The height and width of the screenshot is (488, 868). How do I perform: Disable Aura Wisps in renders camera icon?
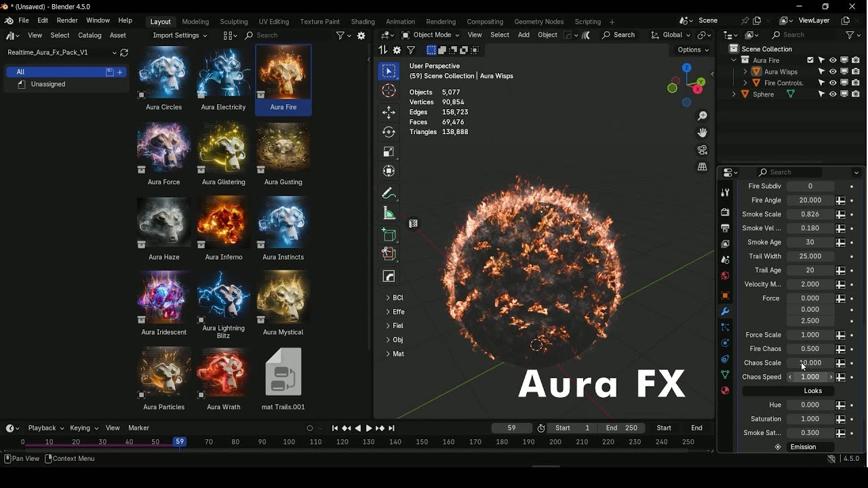pos(856,72)
